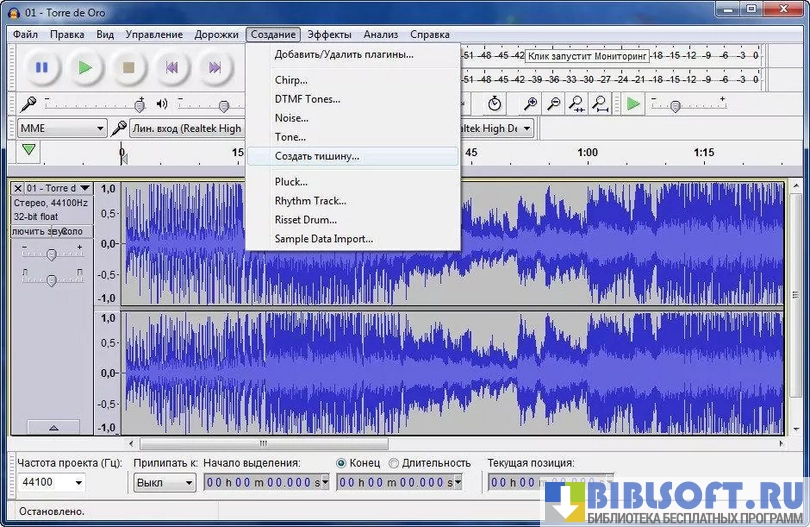The image size is (810, 527).
Task: Close the track with X button
Action: (18, 188)
